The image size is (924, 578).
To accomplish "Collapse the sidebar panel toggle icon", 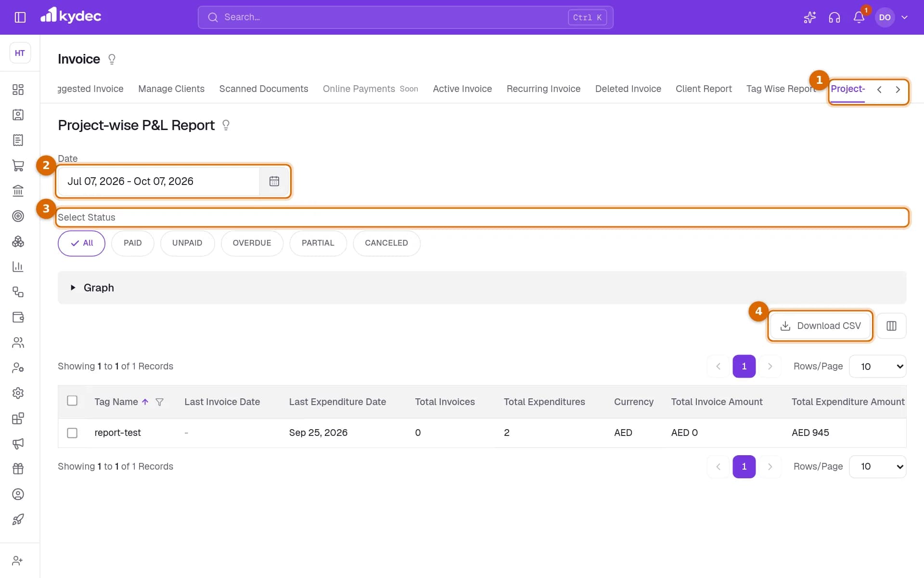I will click(x=20, y=17).
